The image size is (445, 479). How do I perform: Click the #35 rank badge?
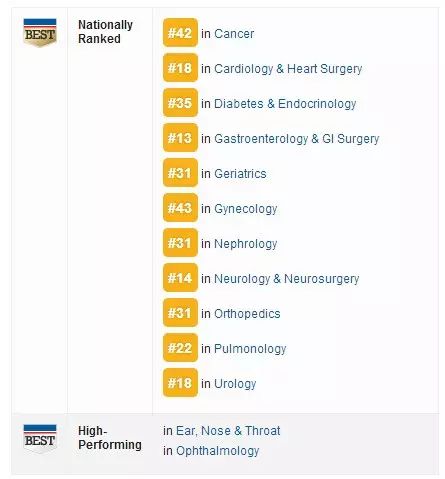pos(180,103)
